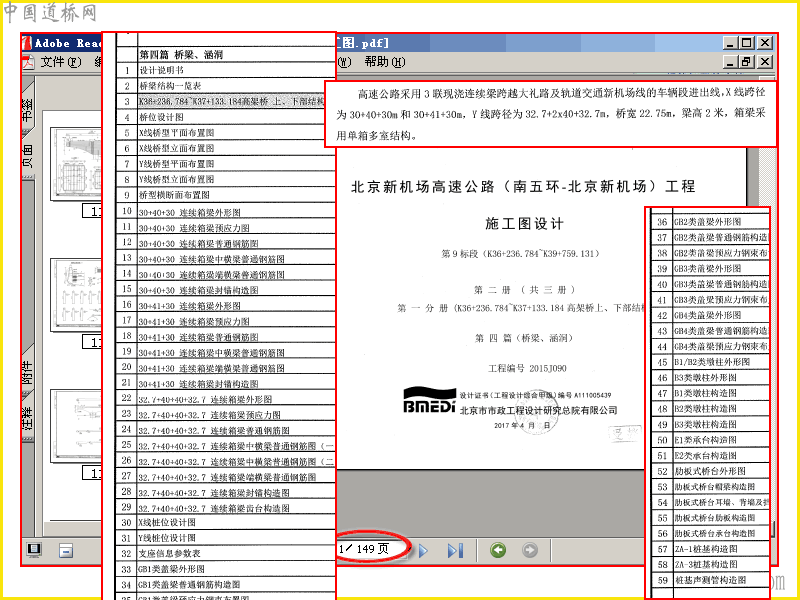Select the top page thumbnail in pages panel
800x600 pixels.
[76, 164]
